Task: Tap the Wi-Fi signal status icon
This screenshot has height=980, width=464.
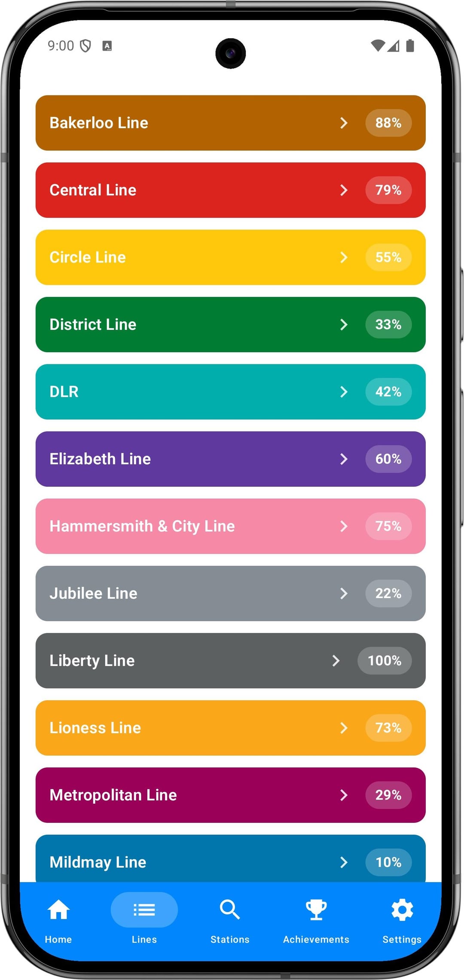Action: [x=378, y=46]
